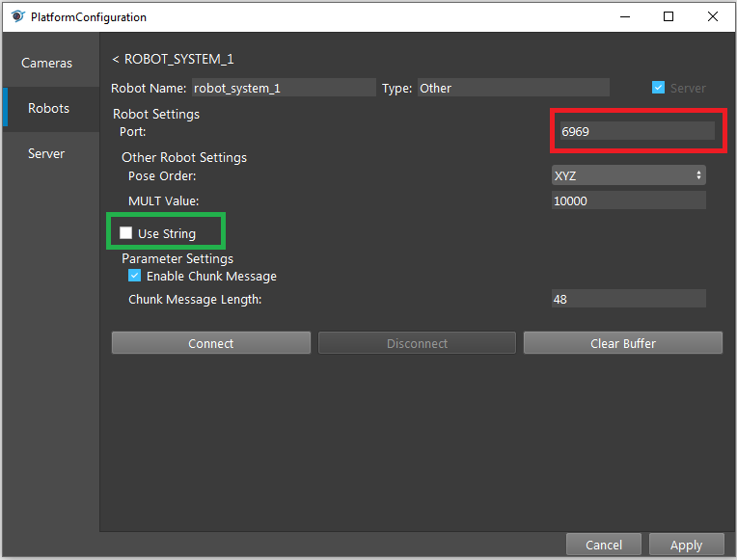Enable the Use String checkbox

[125, 233]
